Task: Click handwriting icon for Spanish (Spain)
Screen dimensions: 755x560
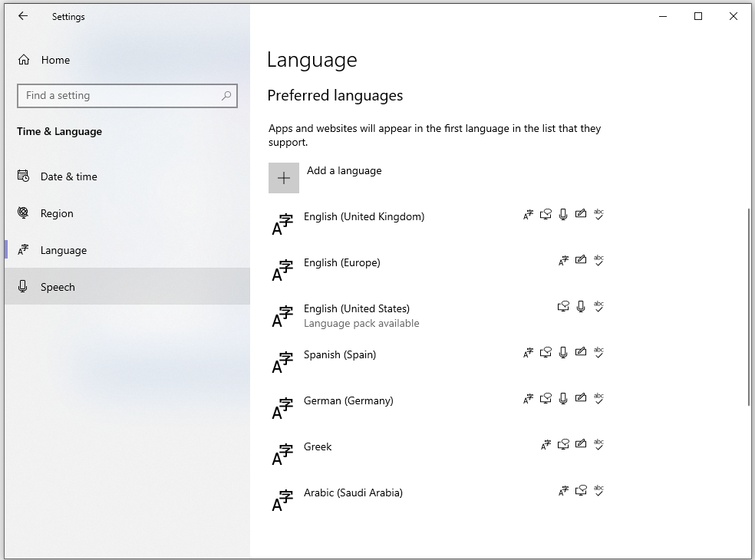Action: point(581,352)
